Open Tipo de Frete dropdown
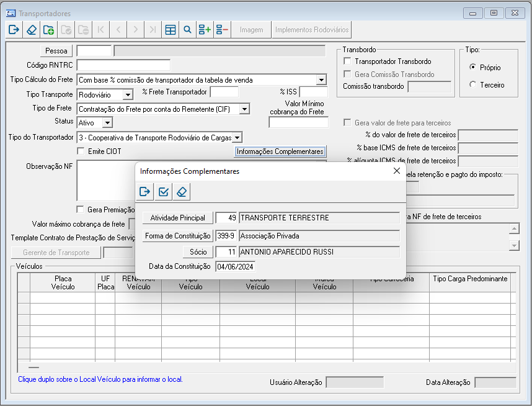Screen dimensions: 532x406 tap(244, 109)
